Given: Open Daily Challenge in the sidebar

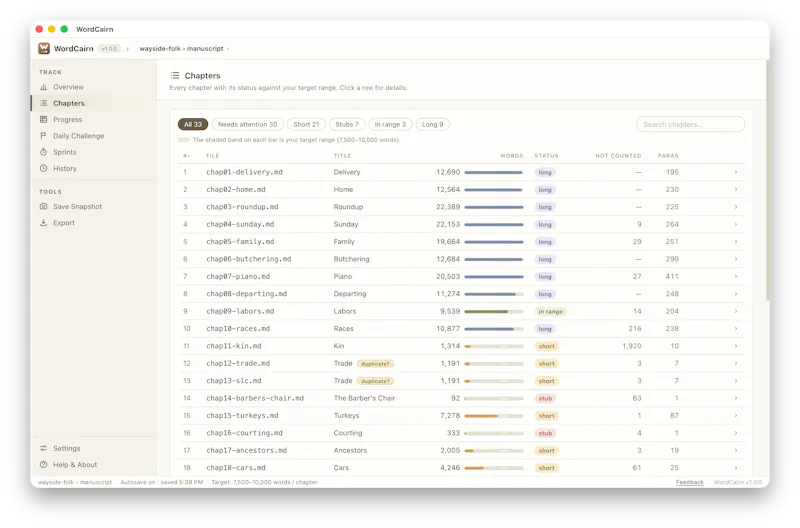Looking at the screenshot, I should pos(93,136).
